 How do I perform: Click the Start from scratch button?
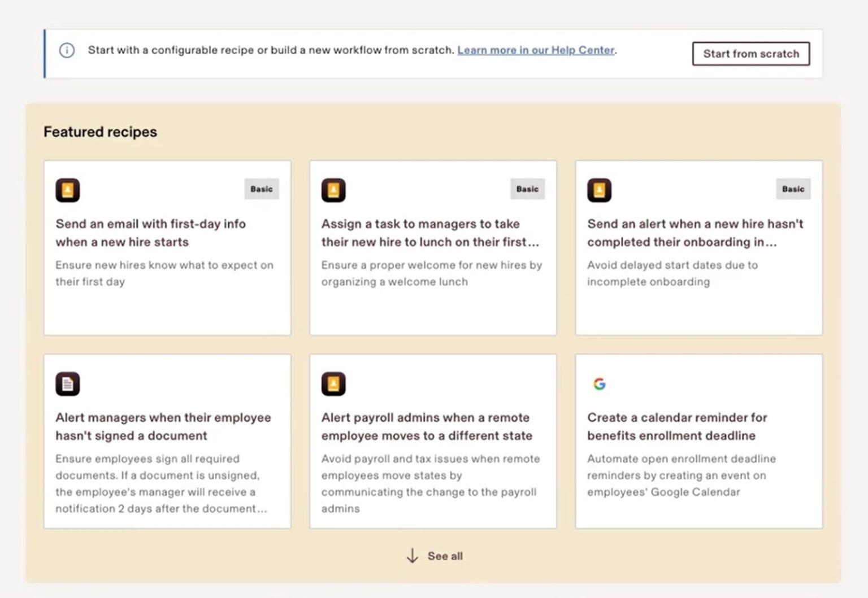(751, 54)
